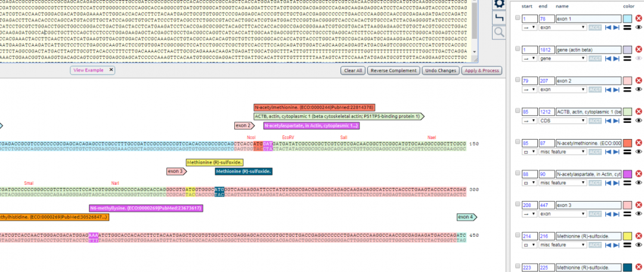Screen dimensions: 644x272
Task: Open line style for N-acetylmethionine feature
Action: click(627, 152)
